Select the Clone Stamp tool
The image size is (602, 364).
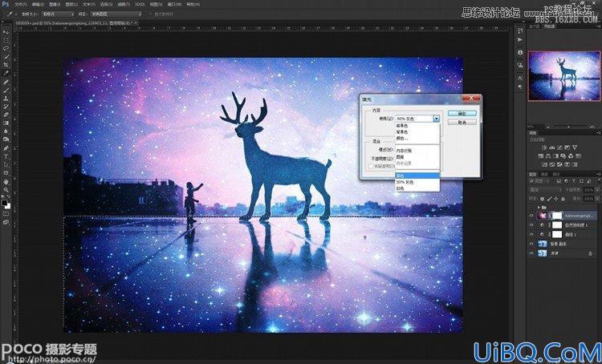(6, 98)
